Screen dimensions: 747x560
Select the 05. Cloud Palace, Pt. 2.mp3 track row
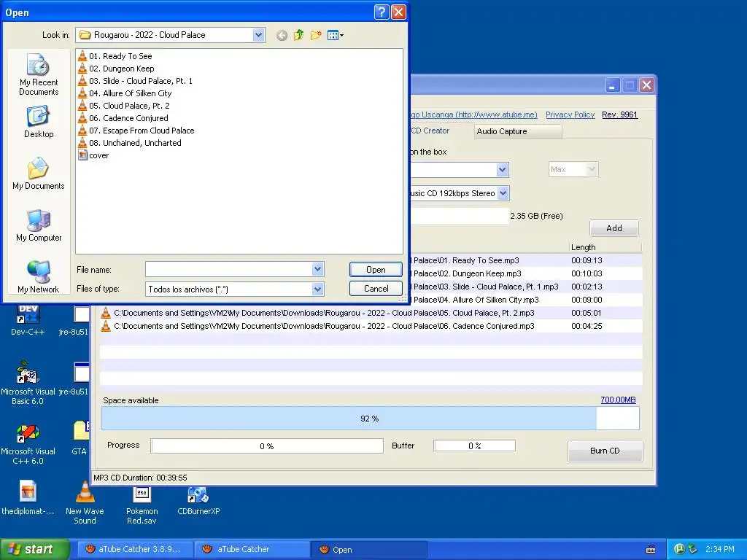click(371, 313)
